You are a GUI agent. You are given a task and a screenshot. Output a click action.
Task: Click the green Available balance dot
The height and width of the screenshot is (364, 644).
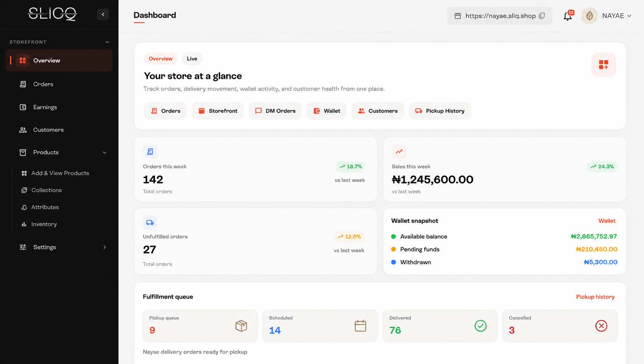393,237
